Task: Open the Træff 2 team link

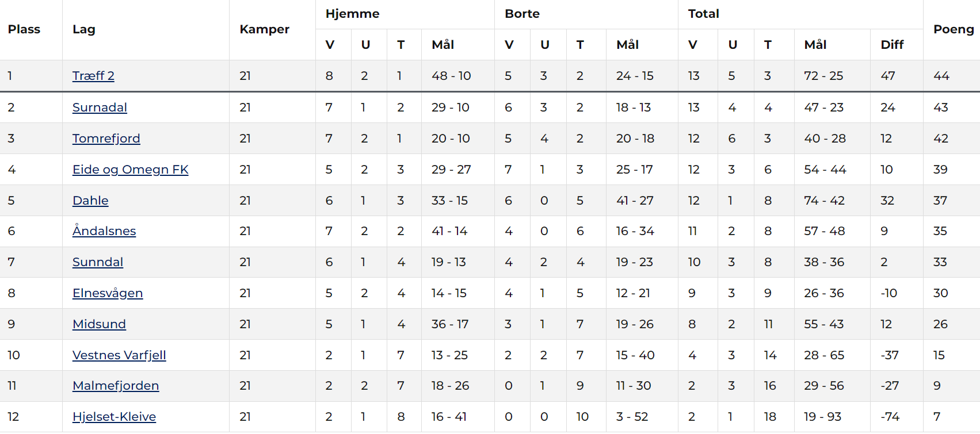Action: pyautogui.click(x=93, y=76)
